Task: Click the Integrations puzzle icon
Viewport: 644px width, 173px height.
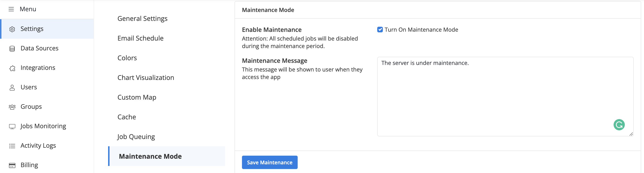Action: 12,68
